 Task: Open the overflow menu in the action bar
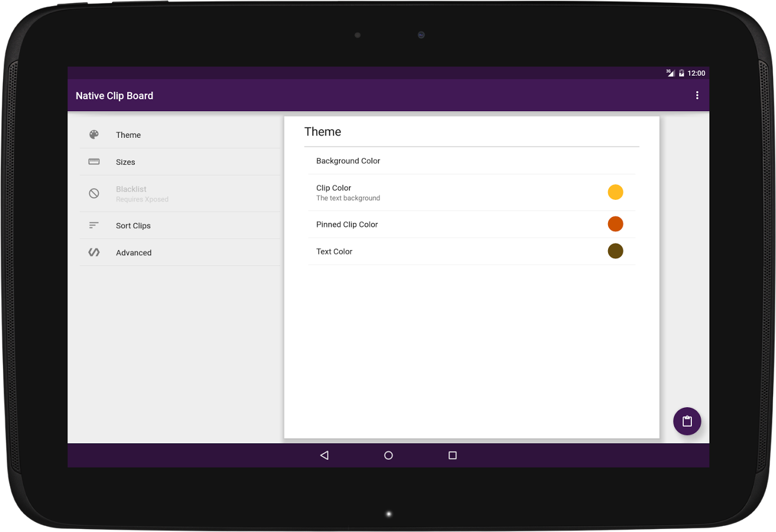pos(697,95)
